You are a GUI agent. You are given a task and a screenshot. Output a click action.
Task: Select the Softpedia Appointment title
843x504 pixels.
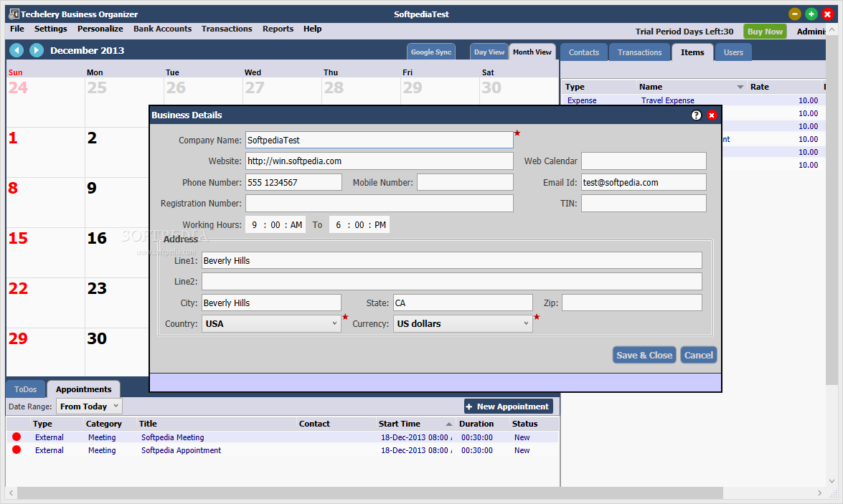pyautogui.click(x=182, y=450)
